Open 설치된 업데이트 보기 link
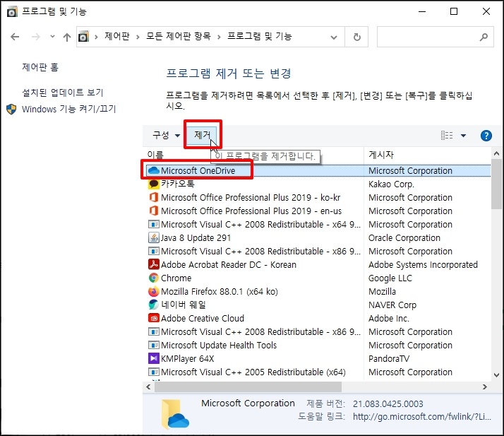Viewport: 504px width, 436px height. [x=63, y=93]
